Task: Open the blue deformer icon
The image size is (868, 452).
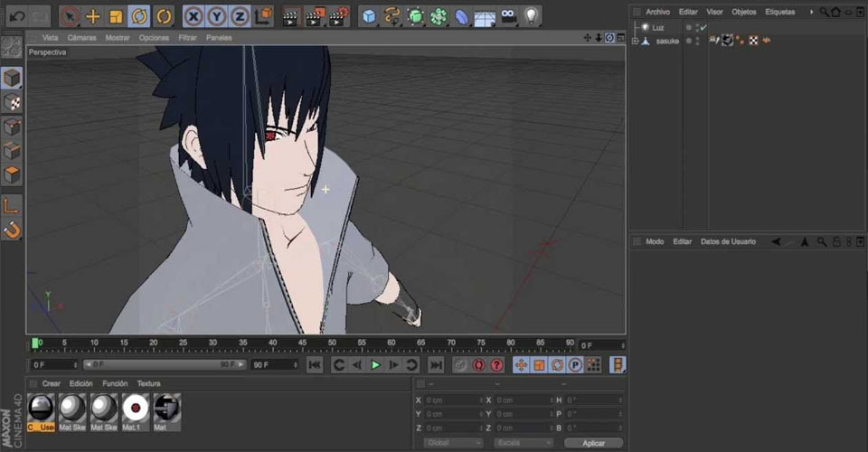Action: pyautogui.click(x=461, y=16)
